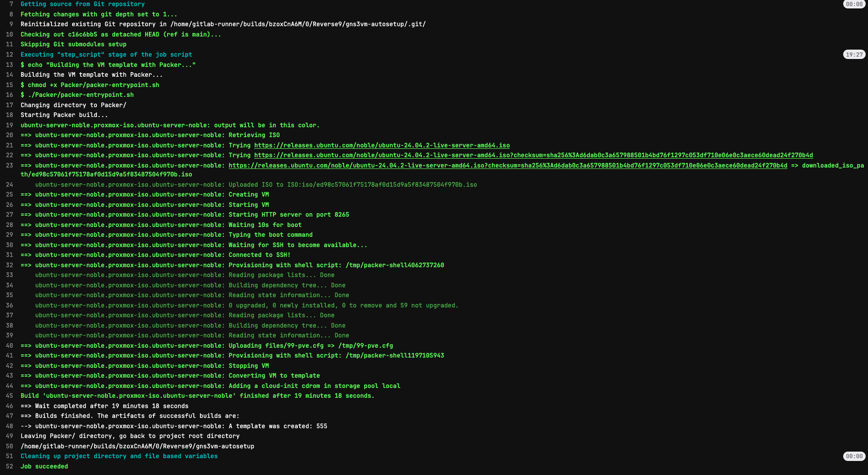Click "Waiting 10s for boot" line
This screenshot has width=868, height=475.
[x=161, y=225]
